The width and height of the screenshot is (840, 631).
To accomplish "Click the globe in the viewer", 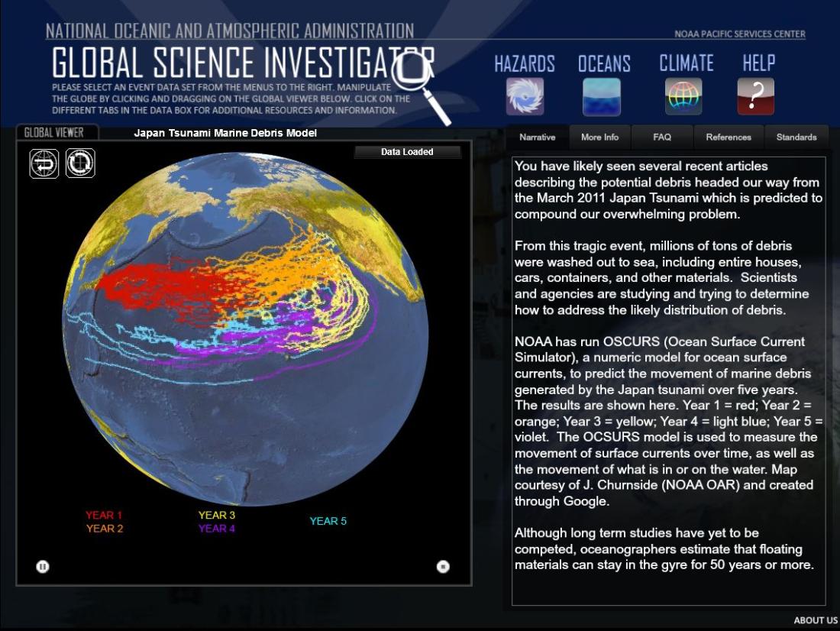I will [x=245, y=329].
